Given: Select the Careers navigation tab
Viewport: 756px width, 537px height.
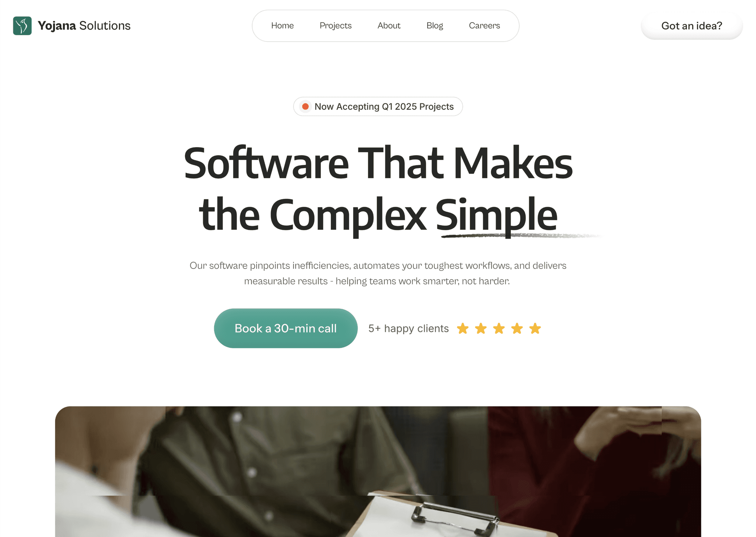Looking at the screenshot, I should pos(484,25).
